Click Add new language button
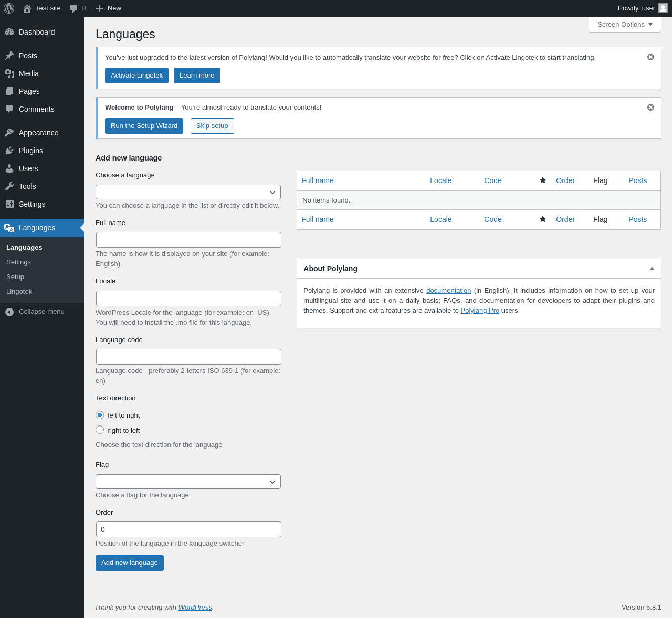Screen dimensions: 672x618 point(130,563)
